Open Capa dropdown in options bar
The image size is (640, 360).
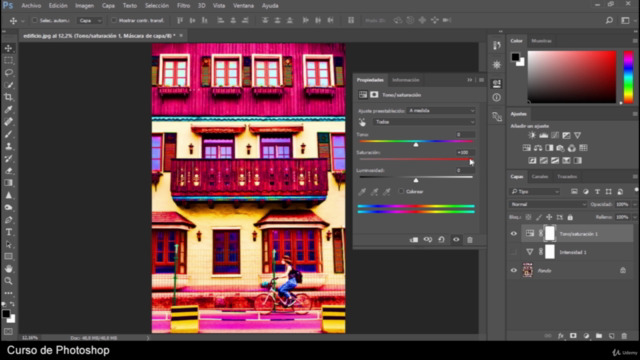90,20
